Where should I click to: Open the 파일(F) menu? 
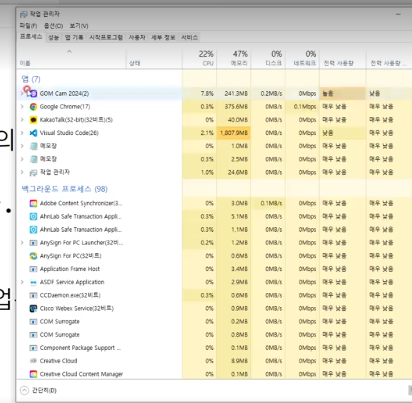click(x=28, y=26)
